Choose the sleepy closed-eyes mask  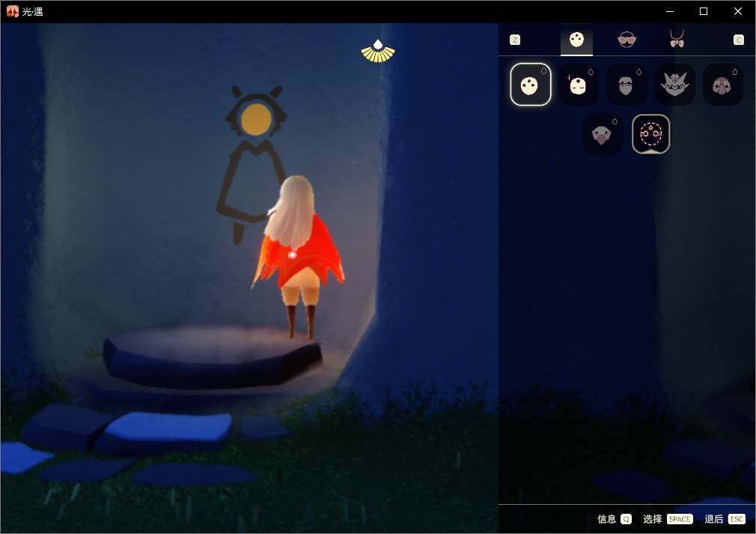coord(579,85)
